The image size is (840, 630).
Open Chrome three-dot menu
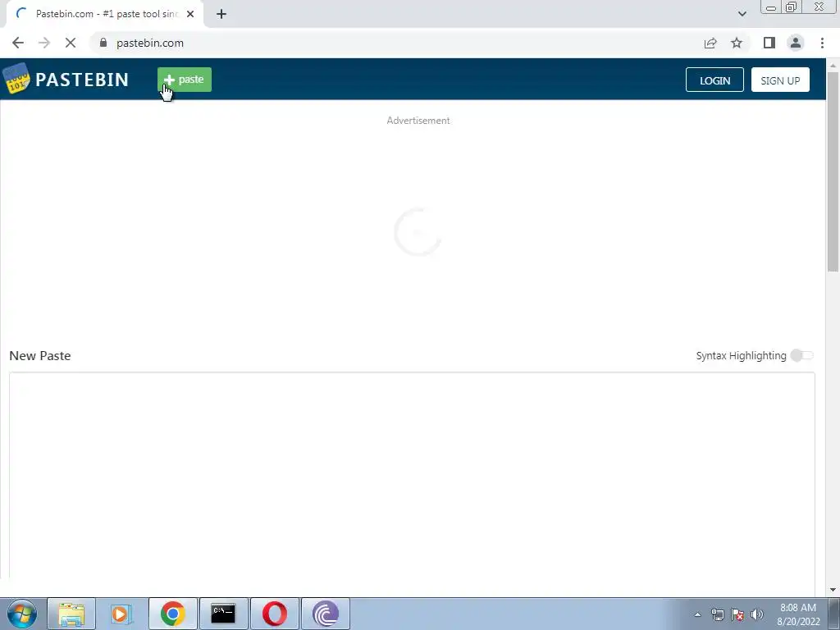click(822, 43)
